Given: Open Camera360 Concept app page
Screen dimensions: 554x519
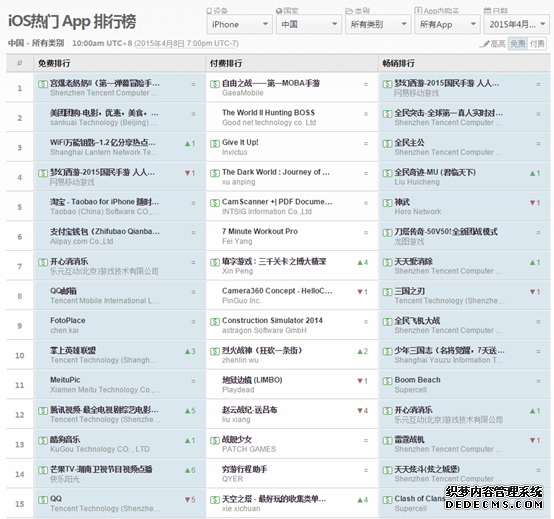Looking at the screenshot, I should point(277,291).
